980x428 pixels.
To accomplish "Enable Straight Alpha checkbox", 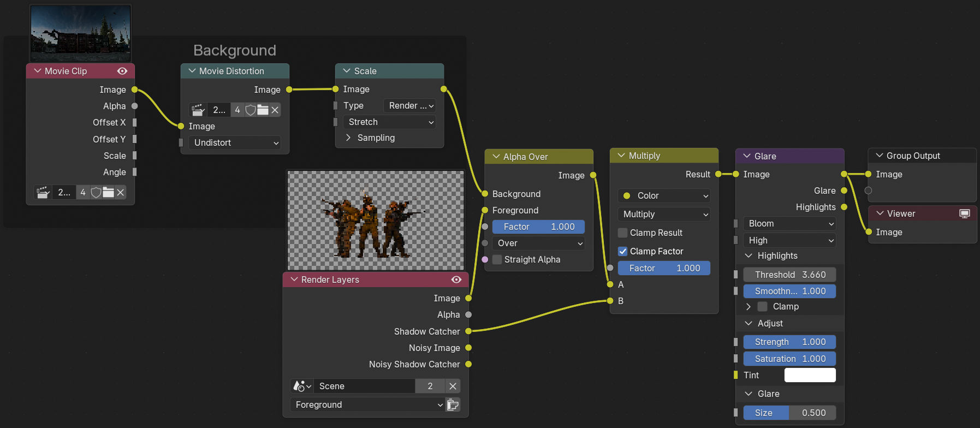I will click(x=497, y=259).
